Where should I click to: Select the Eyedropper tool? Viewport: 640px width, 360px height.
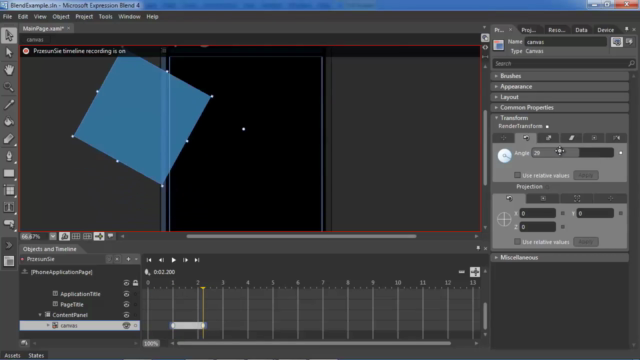(9, 104)
